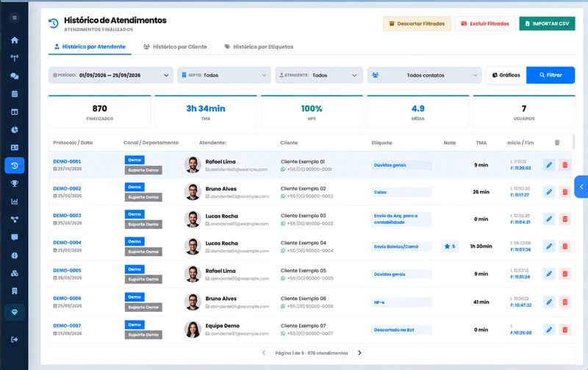The image size is (588, 370).
Task: Go to Home via sidebar house icon
Action: [14, 40]
